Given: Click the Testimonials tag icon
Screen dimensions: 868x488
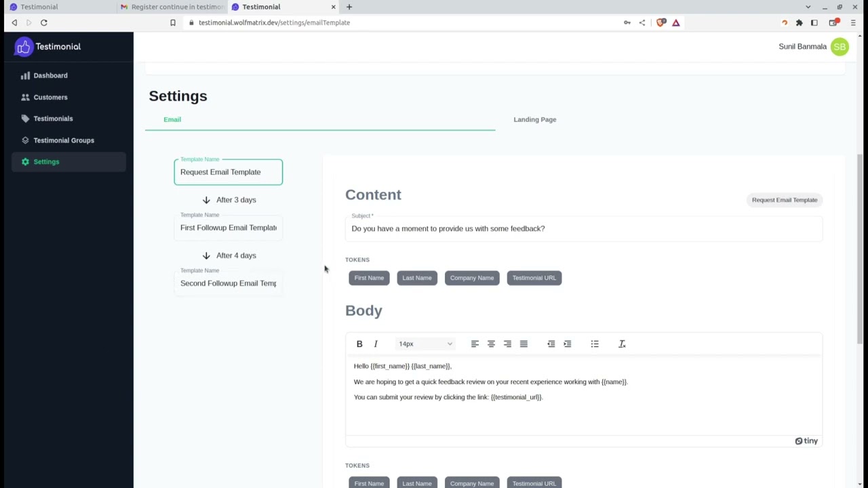Looking at the screenshot, I should pos(25,119).
